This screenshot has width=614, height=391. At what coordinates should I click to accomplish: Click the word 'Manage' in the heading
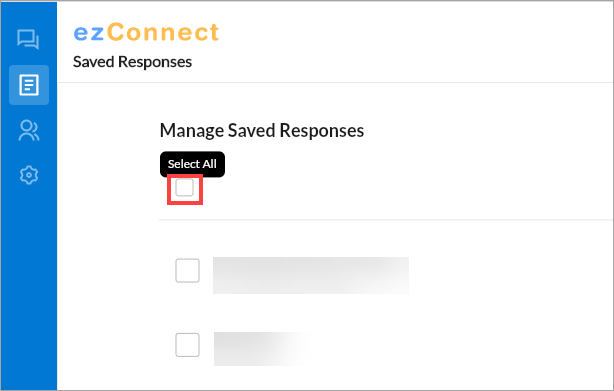(x=191, y=130)
